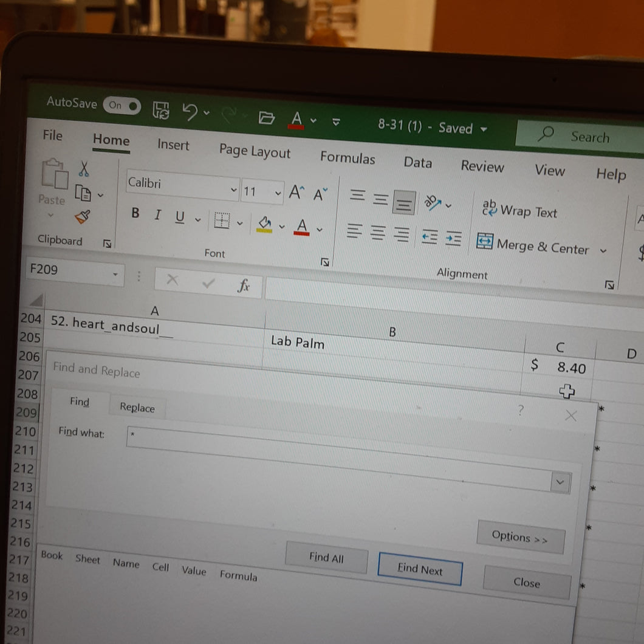Click Merge & Center button
The image size is (644, 644).
(x=533, y=245)
